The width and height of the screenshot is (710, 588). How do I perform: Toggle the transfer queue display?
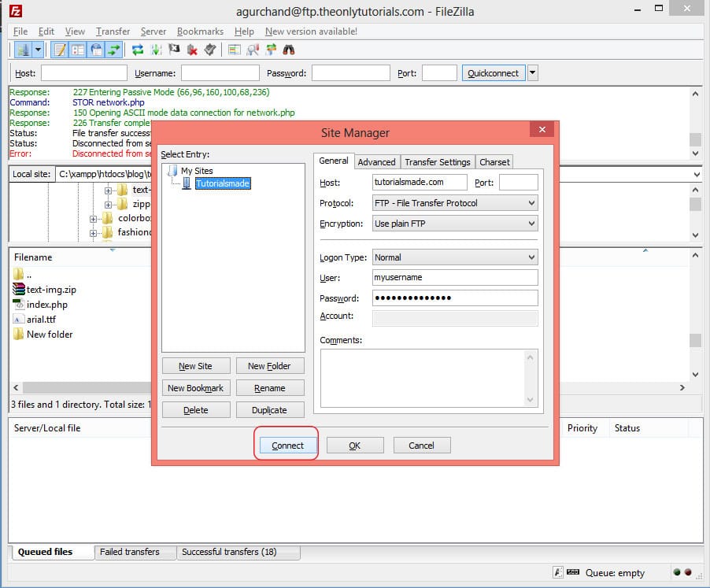pos(114,50)
